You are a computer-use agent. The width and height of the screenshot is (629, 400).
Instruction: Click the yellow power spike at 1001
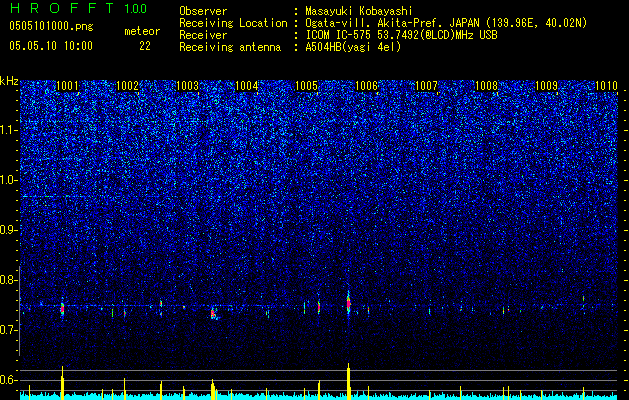coord(62,383)
